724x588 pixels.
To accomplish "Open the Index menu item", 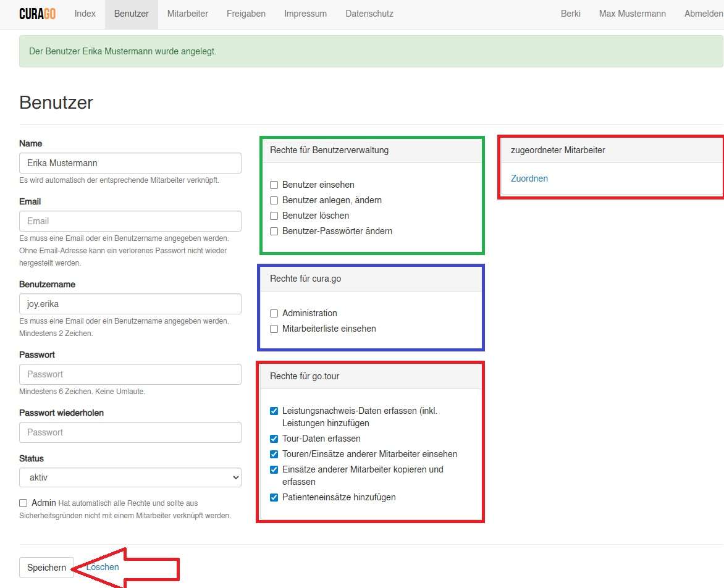I will (x=85, y=14).
